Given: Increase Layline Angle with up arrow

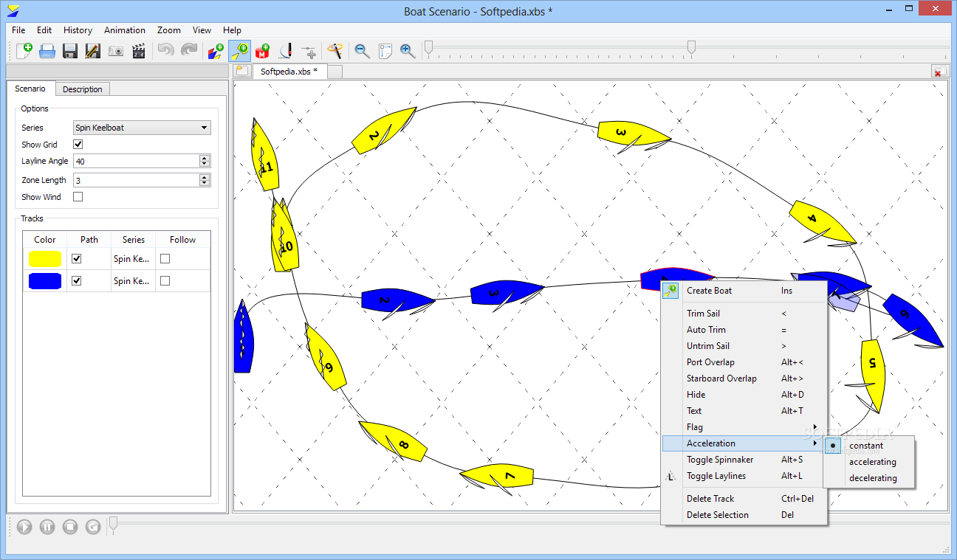Looking at the screenshot, I should (x=205, y=158).
